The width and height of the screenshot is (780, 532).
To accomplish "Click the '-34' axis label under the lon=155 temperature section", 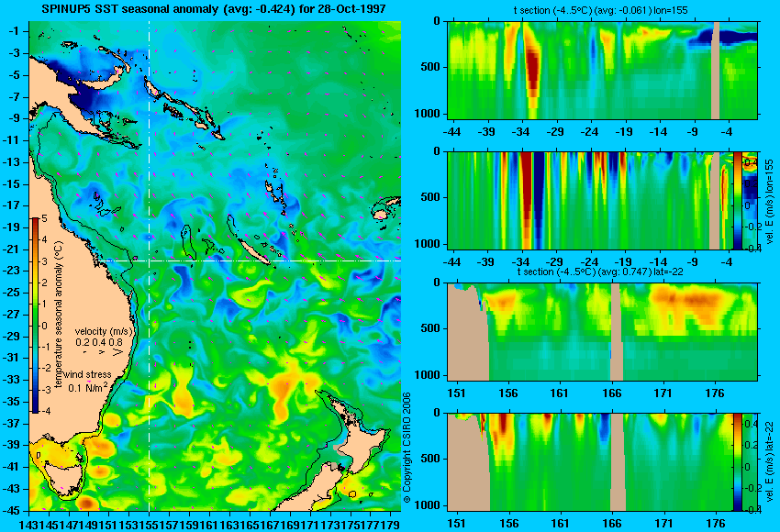I will coord(520,132).
